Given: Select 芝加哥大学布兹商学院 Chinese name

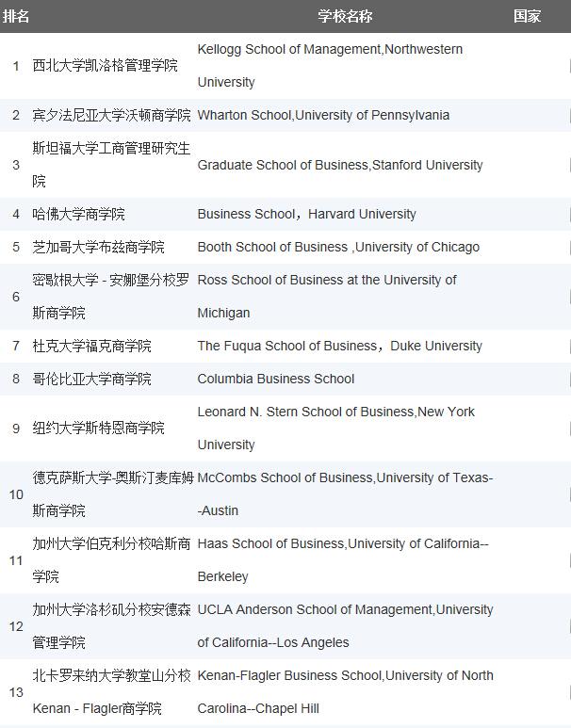Looking at the screenshot, I should click(x=99, y=247).
